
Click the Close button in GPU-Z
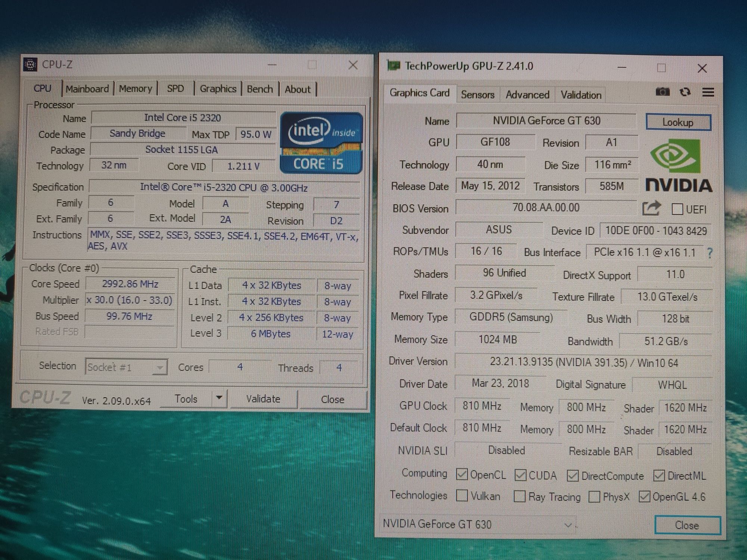[x=687, y=525]
